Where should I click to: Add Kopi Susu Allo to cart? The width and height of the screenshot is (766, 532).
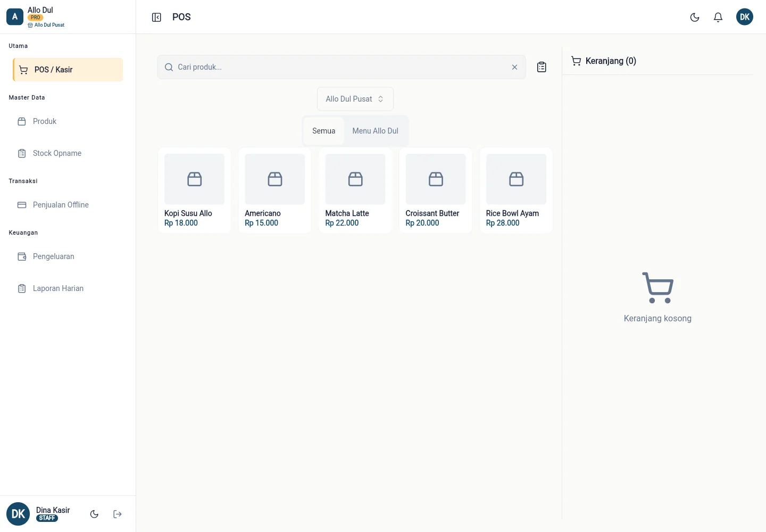[x=194, y=190]
